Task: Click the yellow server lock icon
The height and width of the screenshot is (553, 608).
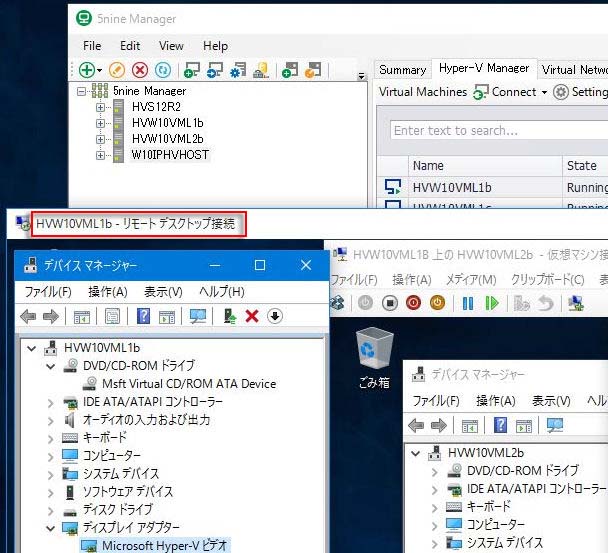Action: pos(261,70)
